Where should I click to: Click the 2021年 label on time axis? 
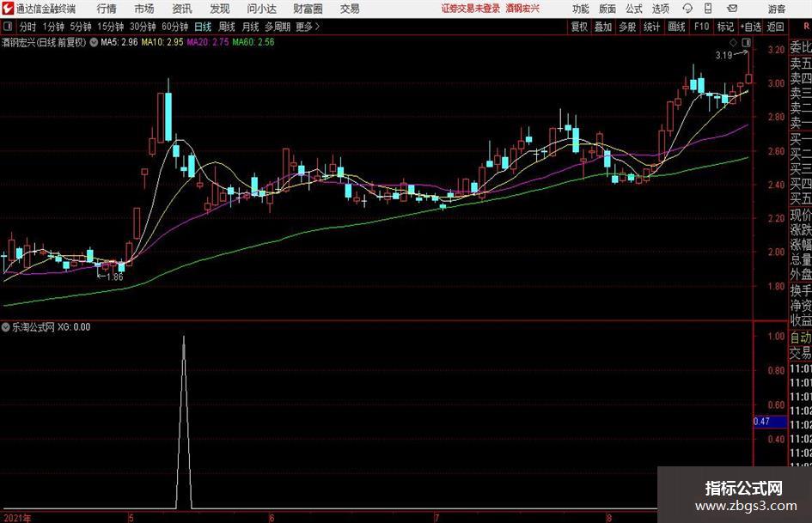[x=16, y=518]
